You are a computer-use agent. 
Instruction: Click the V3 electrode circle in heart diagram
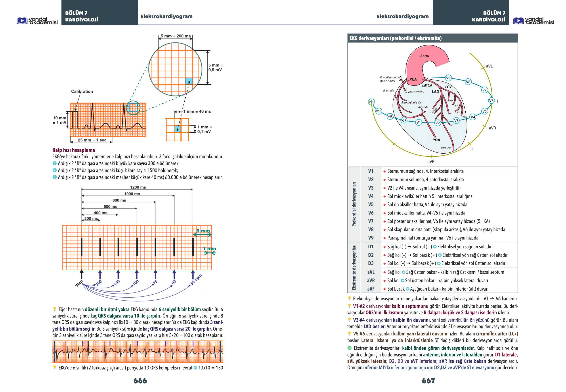pyautogui.click(x=456, y=120)
